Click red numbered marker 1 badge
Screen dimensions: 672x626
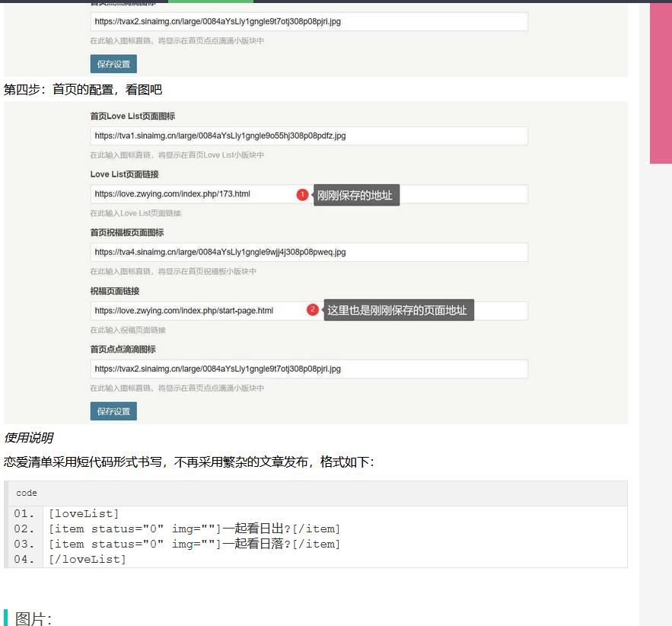click(x=302, y=195)
